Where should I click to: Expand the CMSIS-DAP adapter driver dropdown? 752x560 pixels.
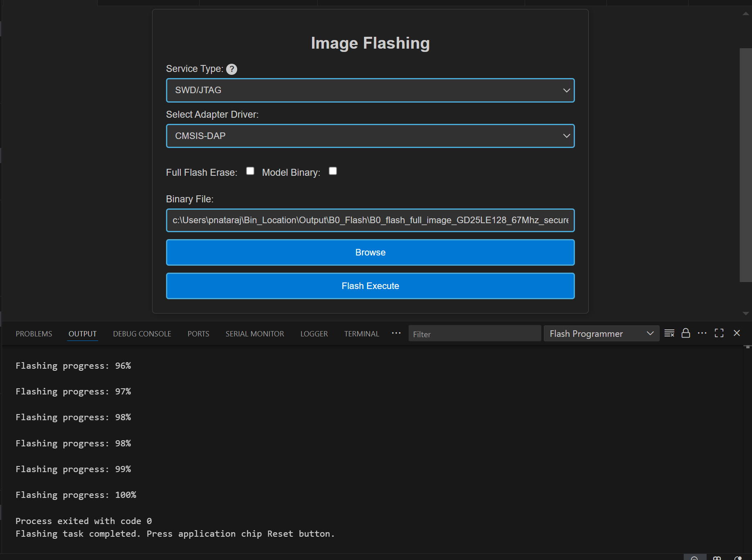click(x=370, y=136)
